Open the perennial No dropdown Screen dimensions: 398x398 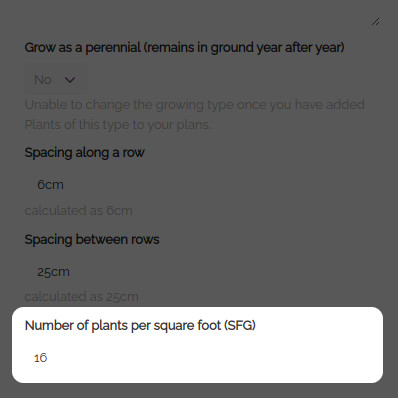tap(57, 80)
